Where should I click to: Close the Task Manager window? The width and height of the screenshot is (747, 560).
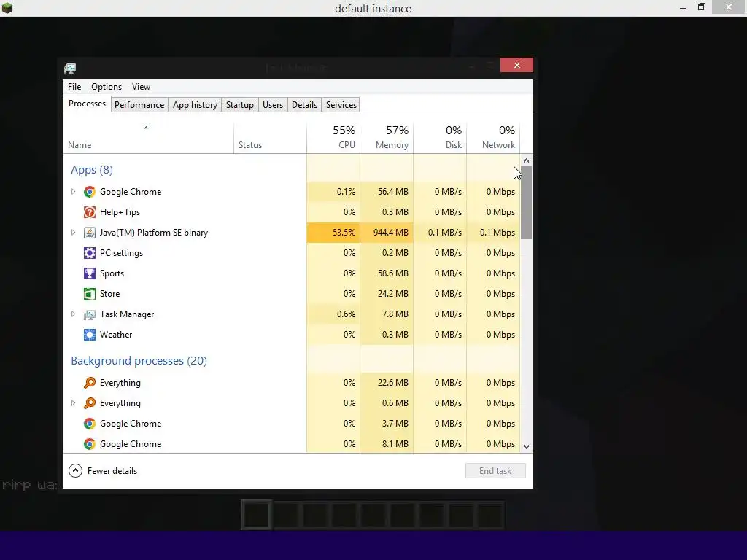(517, 65)
